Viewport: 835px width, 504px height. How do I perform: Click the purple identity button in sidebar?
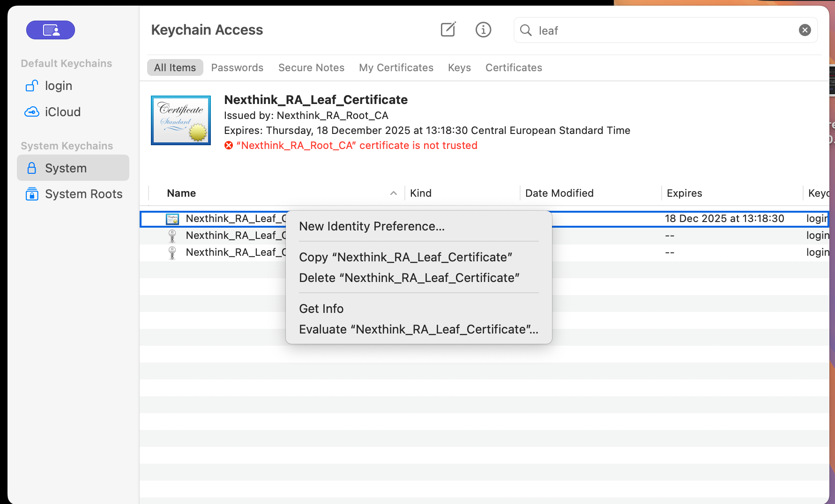(x=51, y=30)
